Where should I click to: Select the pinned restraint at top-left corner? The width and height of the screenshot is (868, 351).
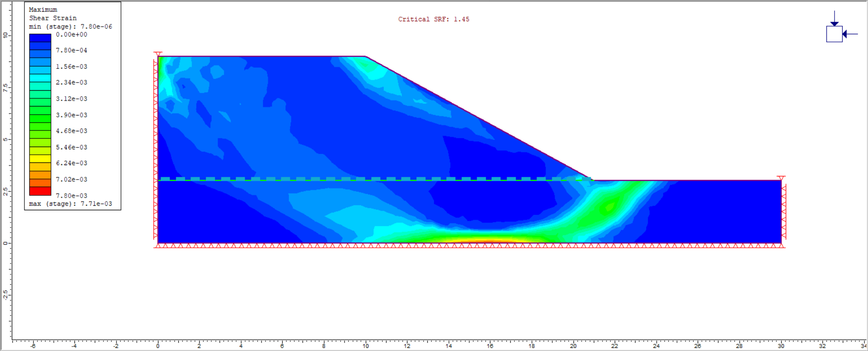pos(158,55)
